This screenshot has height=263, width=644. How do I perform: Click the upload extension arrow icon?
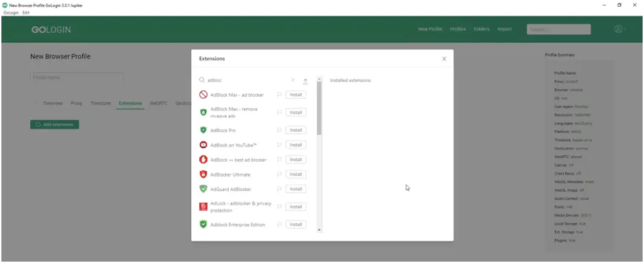(x=305, y=82)
